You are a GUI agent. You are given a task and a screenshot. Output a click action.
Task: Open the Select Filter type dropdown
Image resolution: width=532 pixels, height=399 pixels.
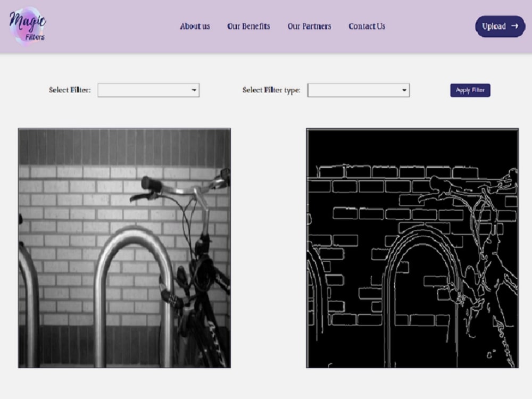pos(358,90)
